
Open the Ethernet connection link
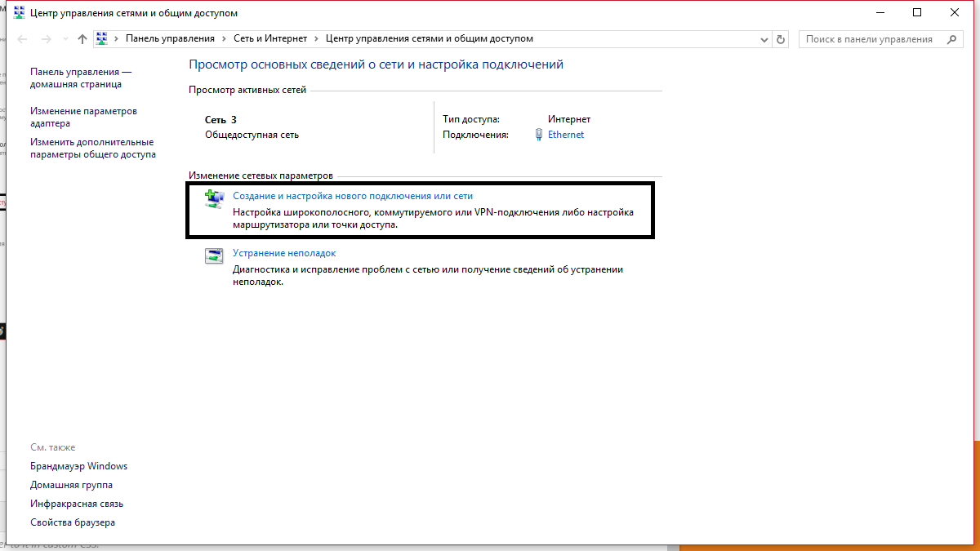pos(566,135)
